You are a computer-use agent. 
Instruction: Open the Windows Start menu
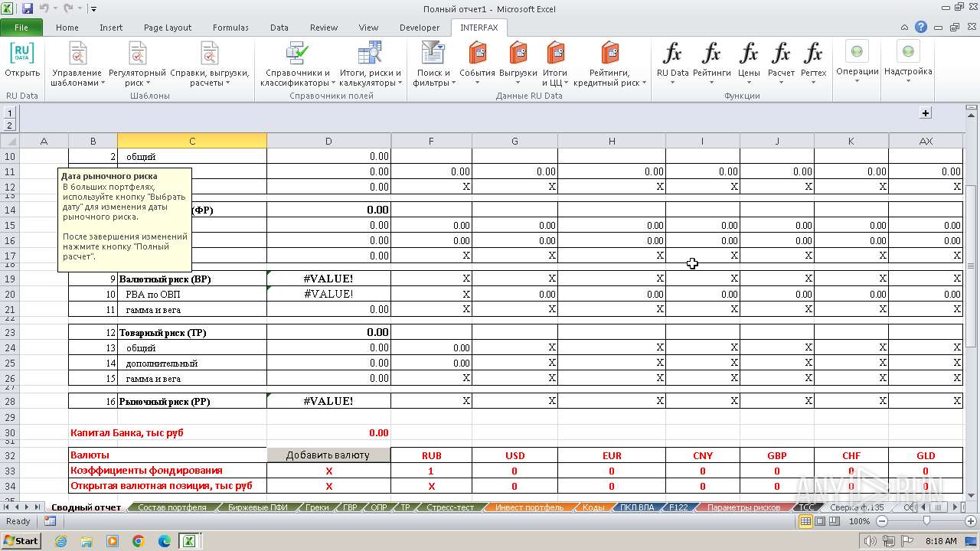coord(21,541)
